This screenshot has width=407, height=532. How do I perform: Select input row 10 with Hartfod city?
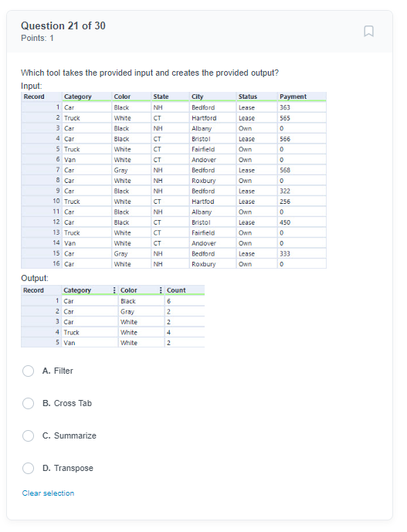174,202
